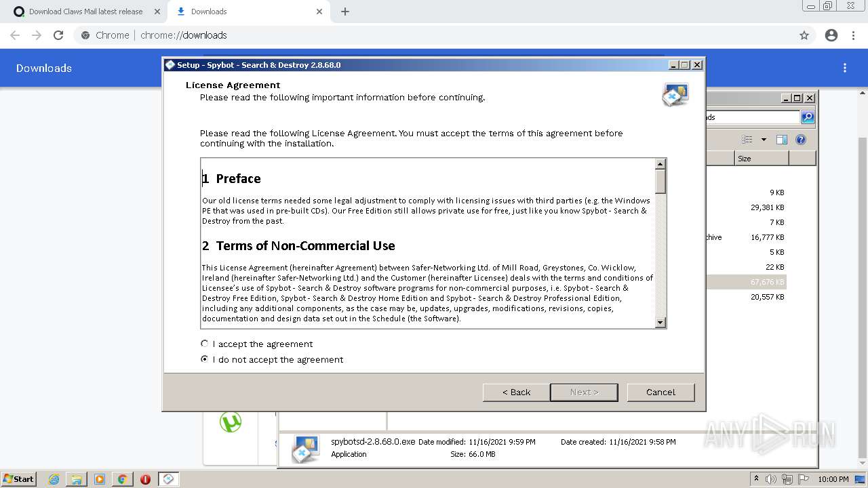Select the 9 KB file row
The image size is (868, 488).
(x=746, y=192)
